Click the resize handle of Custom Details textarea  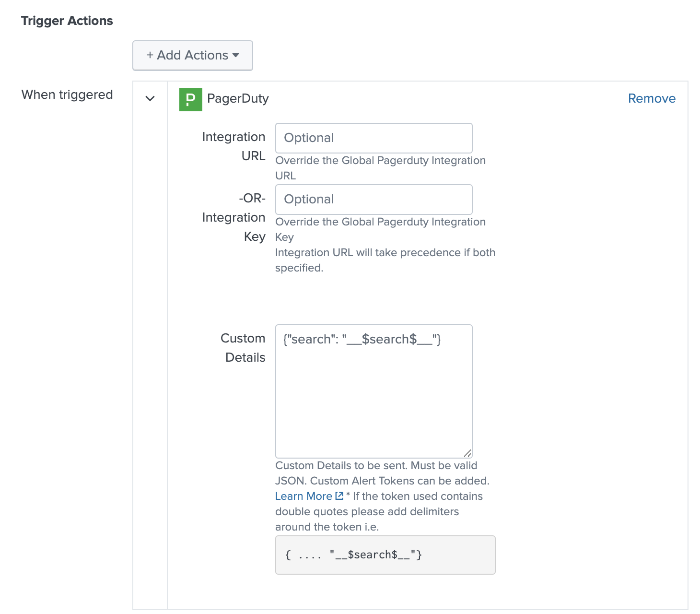[x=467, y=453]
